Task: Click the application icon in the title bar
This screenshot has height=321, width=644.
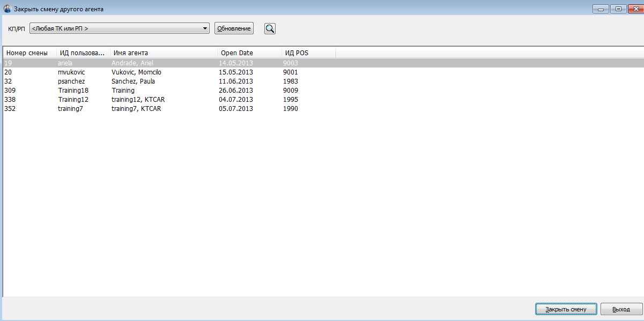Action: (x=7, y=9)
